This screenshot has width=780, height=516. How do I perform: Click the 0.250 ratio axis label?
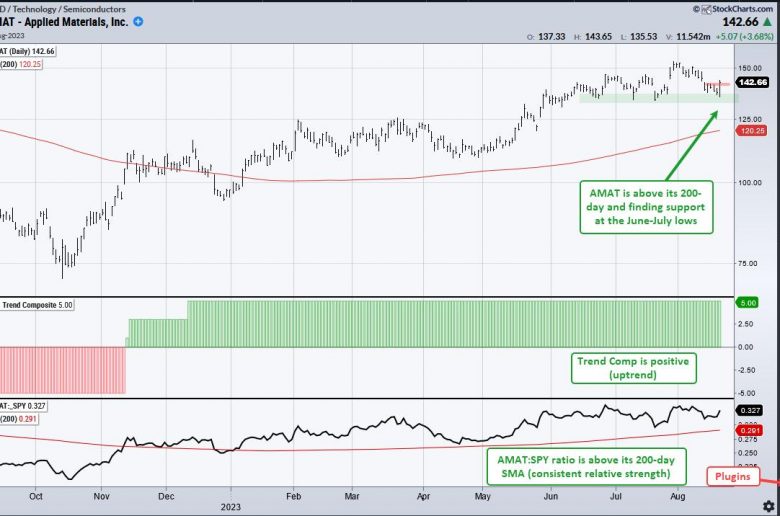pyautogui.click(x=748, y=453)
